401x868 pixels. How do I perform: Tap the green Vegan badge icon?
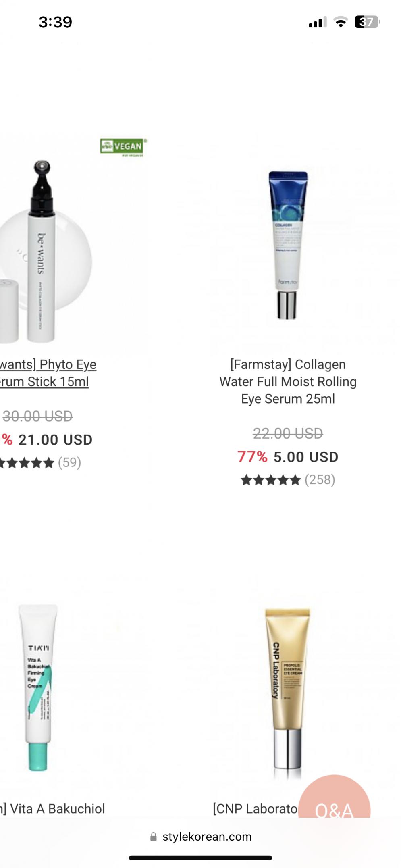(x=123, y=147)
